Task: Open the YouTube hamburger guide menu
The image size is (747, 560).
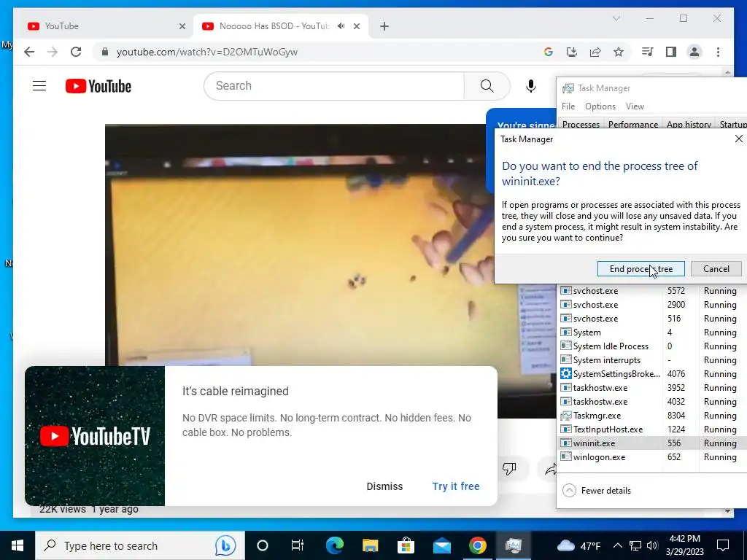Action: (x=39, y=86)
